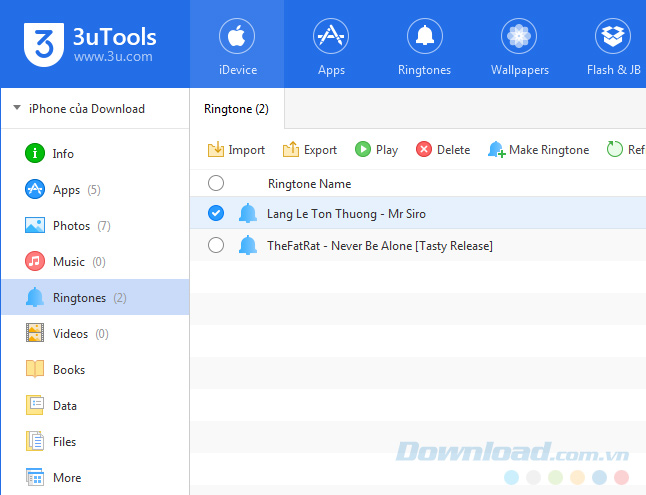Switch to the Ringtone (2) tab

[236, 109]
